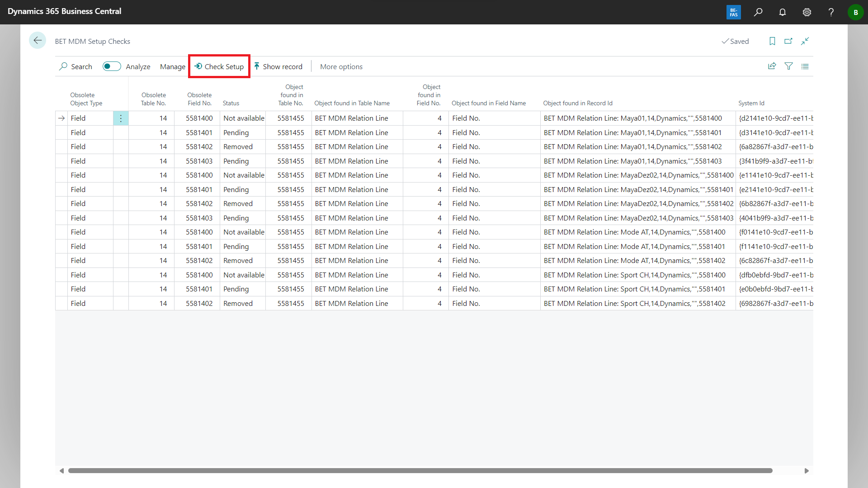Open the filter pane icon

point(788,66)
